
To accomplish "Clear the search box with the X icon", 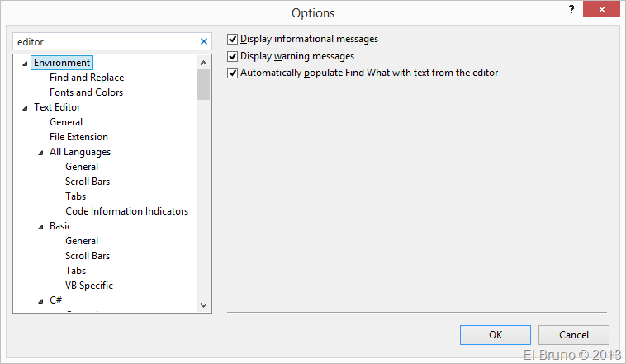I will point(204,41).
